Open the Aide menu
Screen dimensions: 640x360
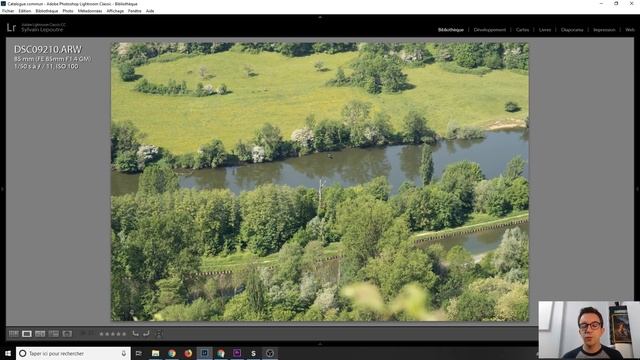[150, 11]
